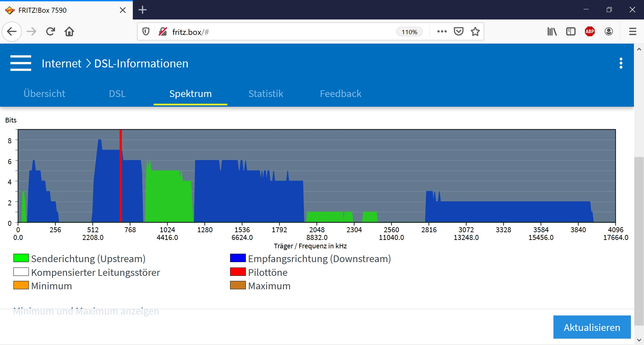This screenshot has height=345, width=644.
Task: Click the 8832.0 frequency axis value
Action: 317,238
